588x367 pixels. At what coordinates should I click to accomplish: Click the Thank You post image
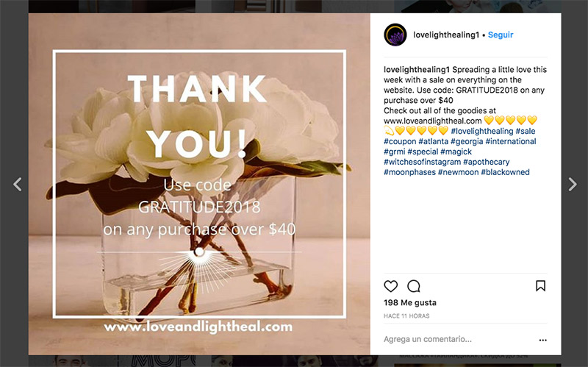pos(199,184)
